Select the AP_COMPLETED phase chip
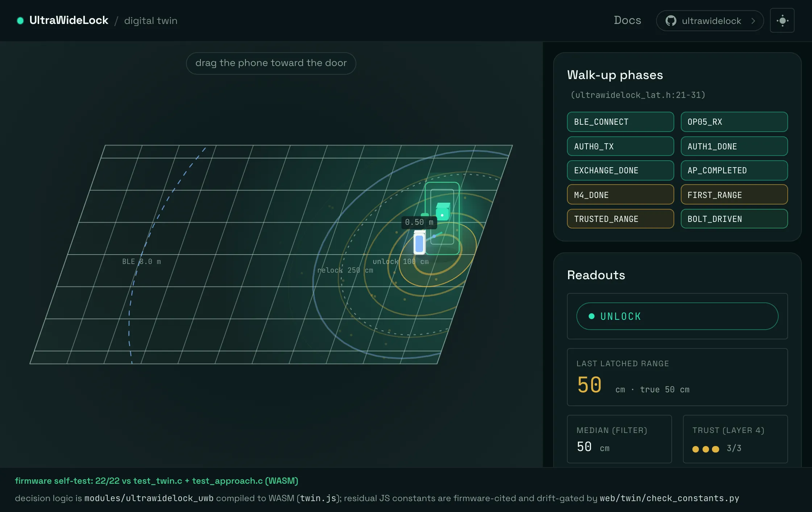The width and height of the screenshot is (812, 512). (734, 170)
